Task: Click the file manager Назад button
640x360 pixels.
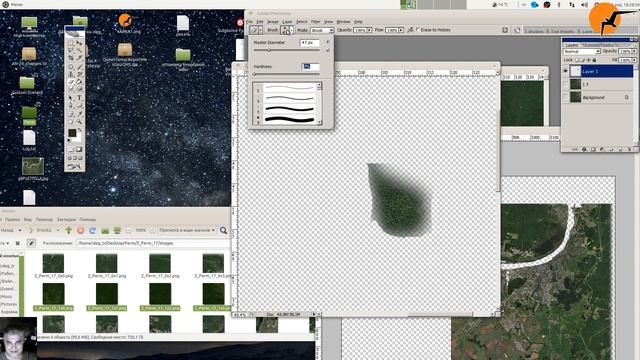Action: point(7,230)
